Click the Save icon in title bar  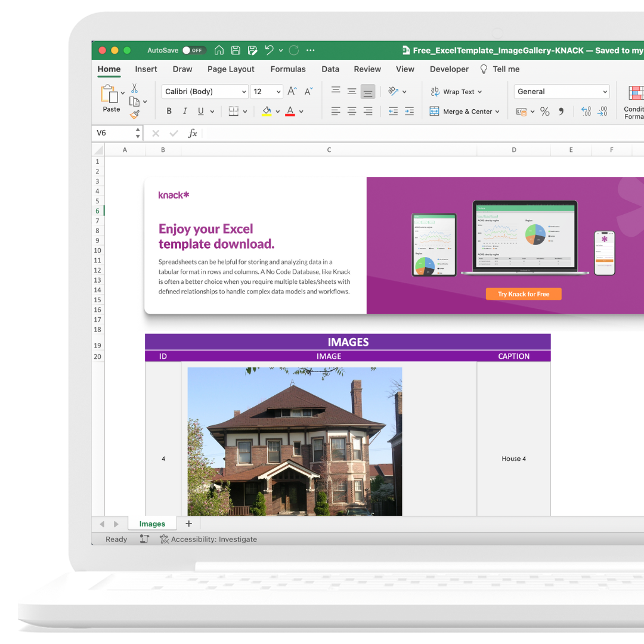(x=236, y=51)
